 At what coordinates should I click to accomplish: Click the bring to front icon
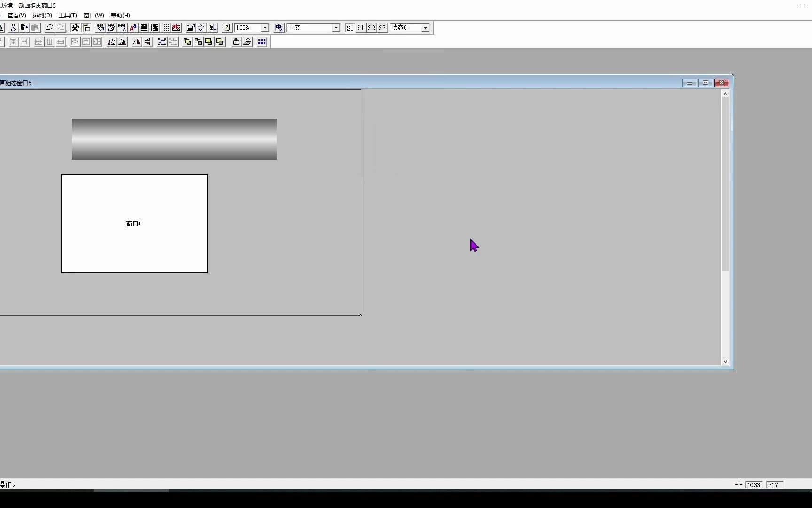(x=187, y=42)
